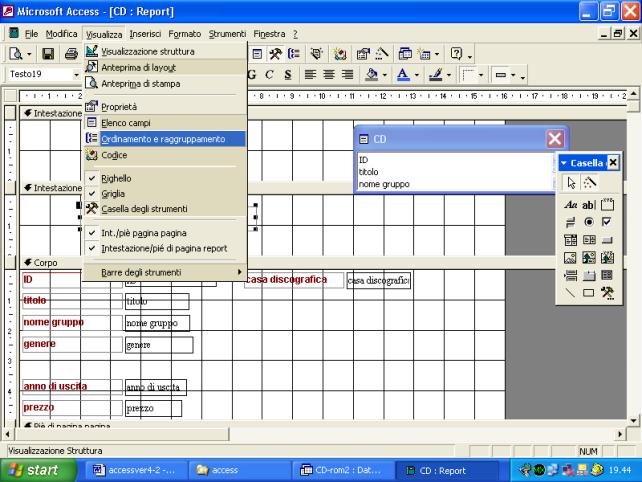Viewport: 642px width, 482px height.
Task: Open the view button dropdown arrow
Action: tap(29, 54)
